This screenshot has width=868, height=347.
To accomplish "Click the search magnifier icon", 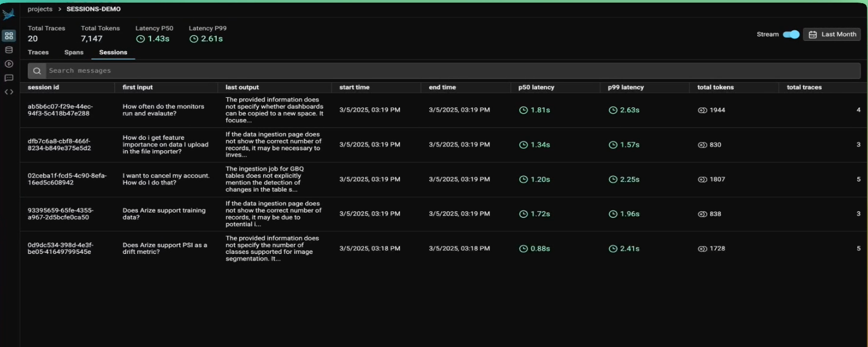I will click(x=37, y=71).
